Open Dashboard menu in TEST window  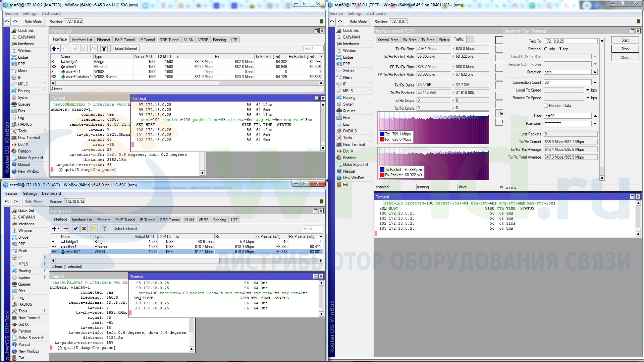tap(376, 13)
